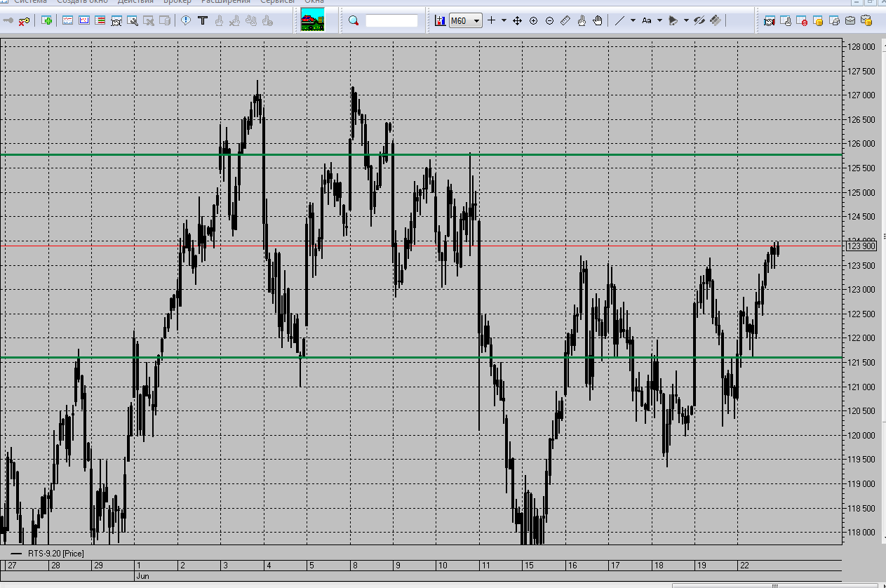This screenshot has width=886, height=588.
Task: Click the green plus new order icon
Action: (x=47, y=21)
